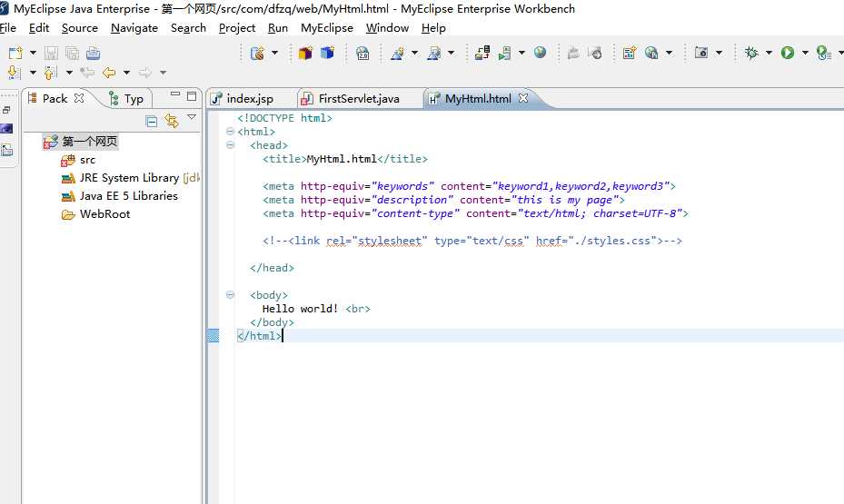Open the Run menu
The height and width of the screenshot is (504, 844).
278,28
